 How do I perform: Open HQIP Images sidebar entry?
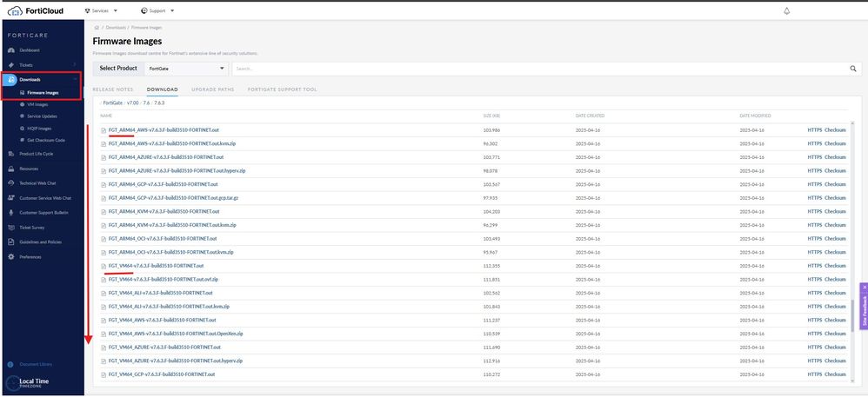coord(39,129)
